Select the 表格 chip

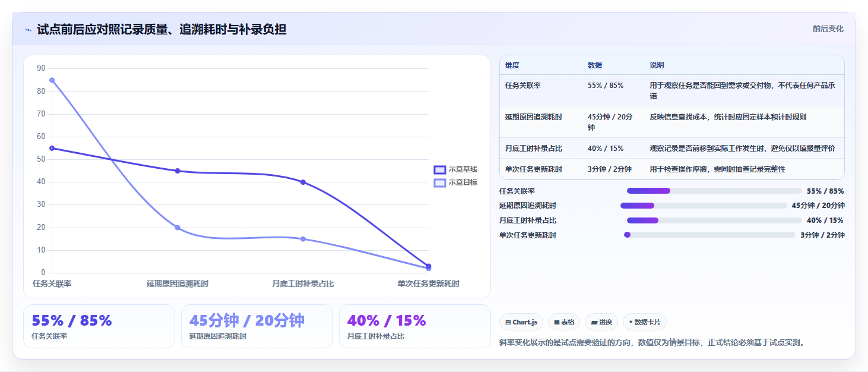[564, 322]
